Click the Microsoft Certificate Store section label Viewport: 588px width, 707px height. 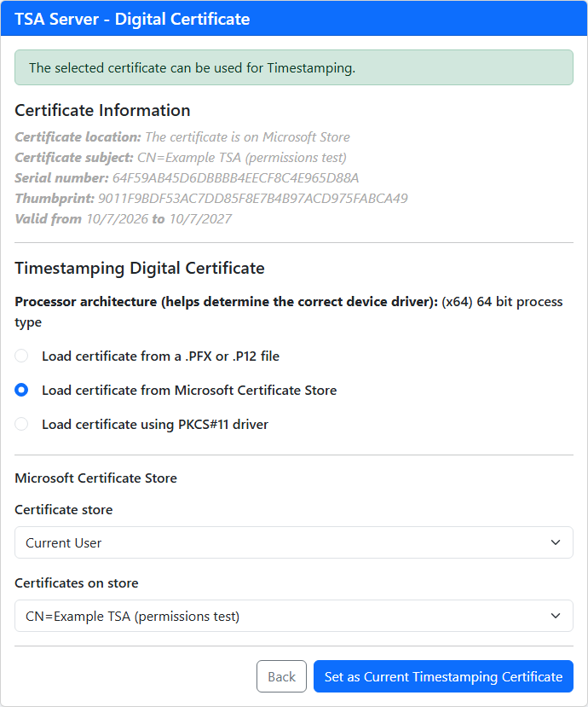pos(96,478)
